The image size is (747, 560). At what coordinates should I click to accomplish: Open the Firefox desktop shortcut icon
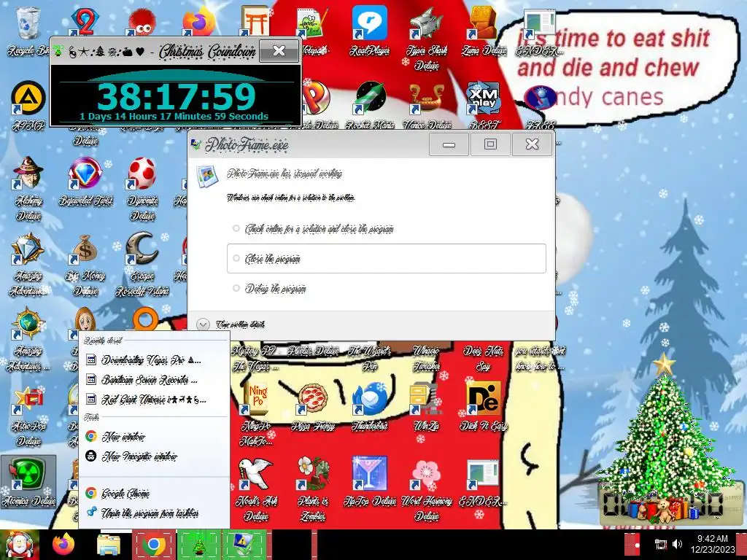pyautogui.click(x=198, y=22)
